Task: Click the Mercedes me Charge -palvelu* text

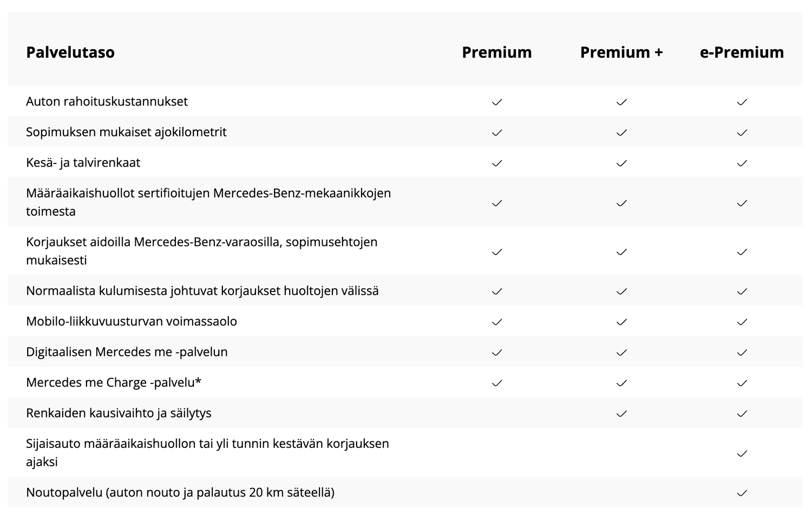Action: tap(114, 382)
